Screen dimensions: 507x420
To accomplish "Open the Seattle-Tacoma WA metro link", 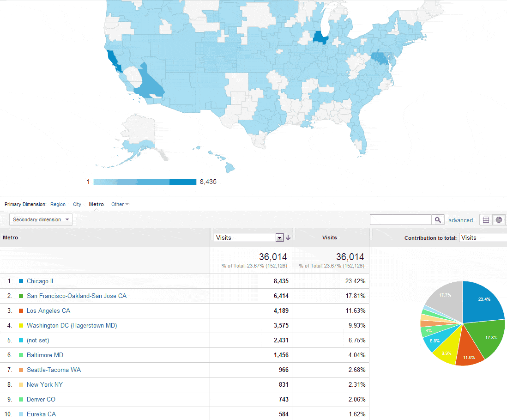I will click(x=54, y=370).
